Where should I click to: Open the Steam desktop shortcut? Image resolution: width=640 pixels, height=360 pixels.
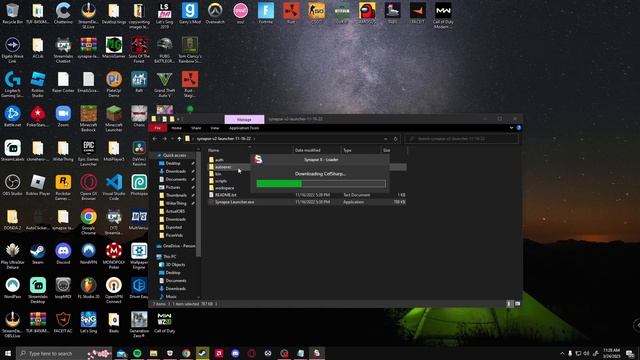point(38,253)
